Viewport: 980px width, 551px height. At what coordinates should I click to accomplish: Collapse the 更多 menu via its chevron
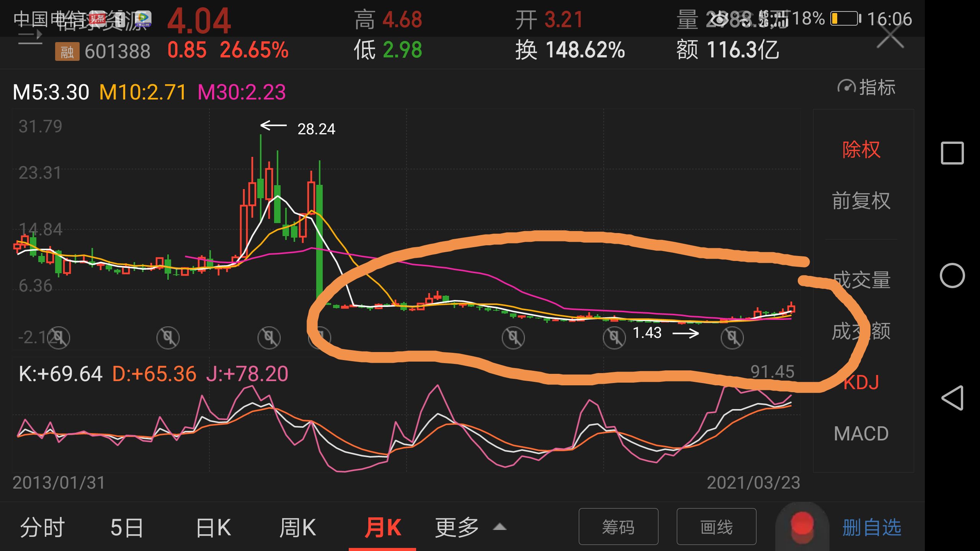click(500, 526)
